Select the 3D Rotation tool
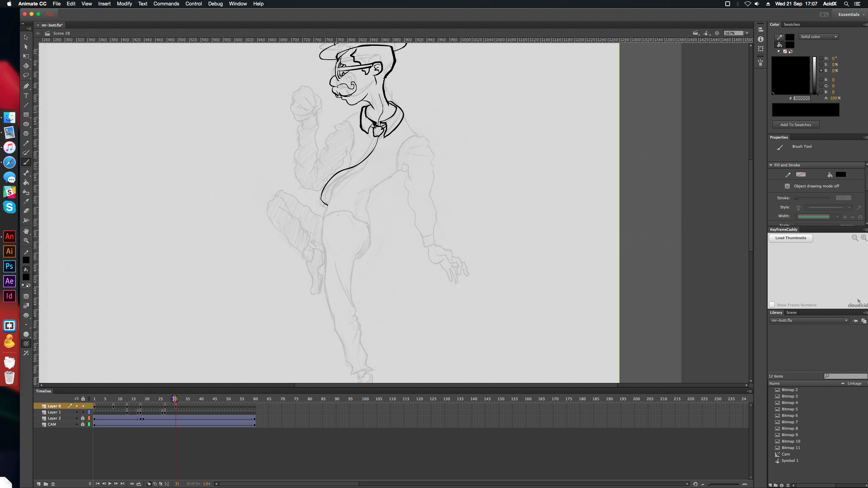The image size is (868, 488). [26, 66]
